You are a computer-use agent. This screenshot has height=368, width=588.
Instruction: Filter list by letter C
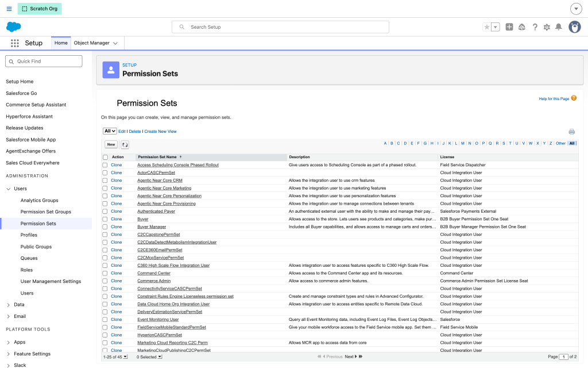pos(399,143)
